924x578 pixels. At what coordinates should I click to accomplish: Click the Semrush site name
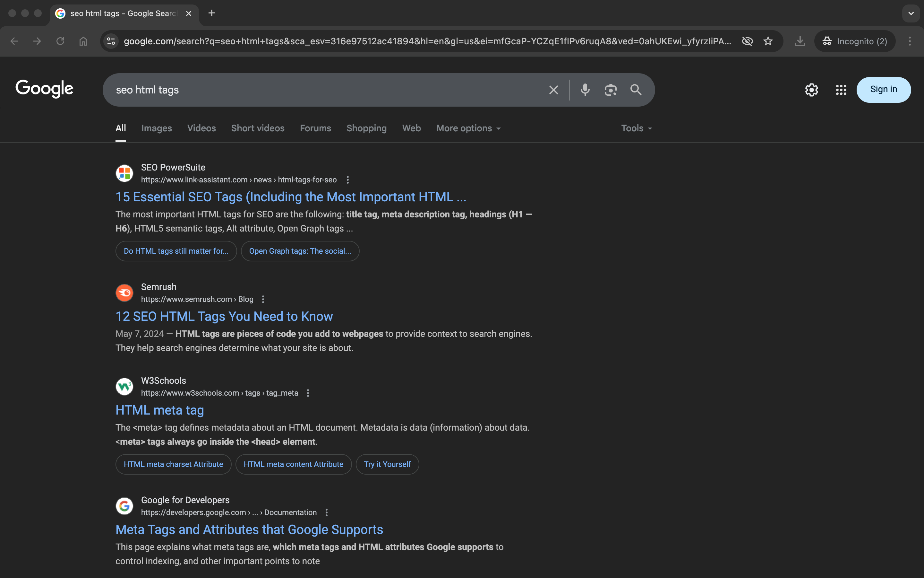click(159, 287)
